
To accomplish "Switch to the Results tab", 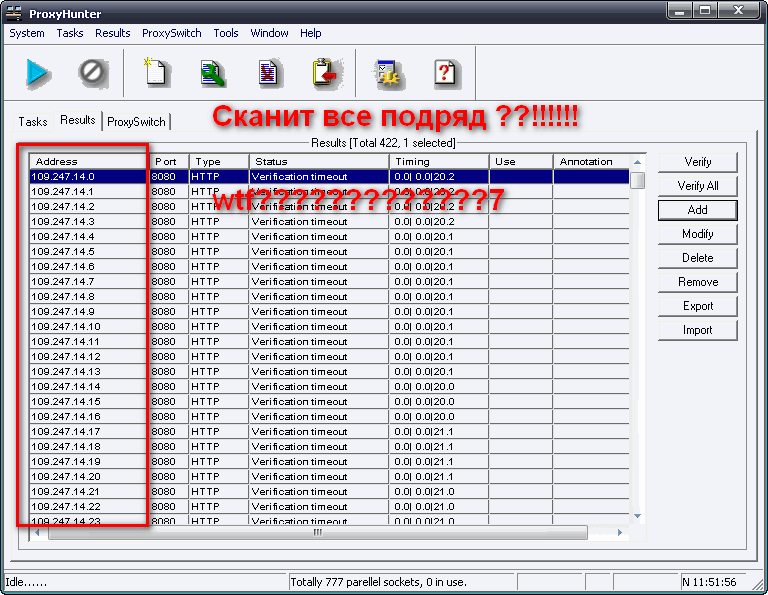I will tap(77, 120).
